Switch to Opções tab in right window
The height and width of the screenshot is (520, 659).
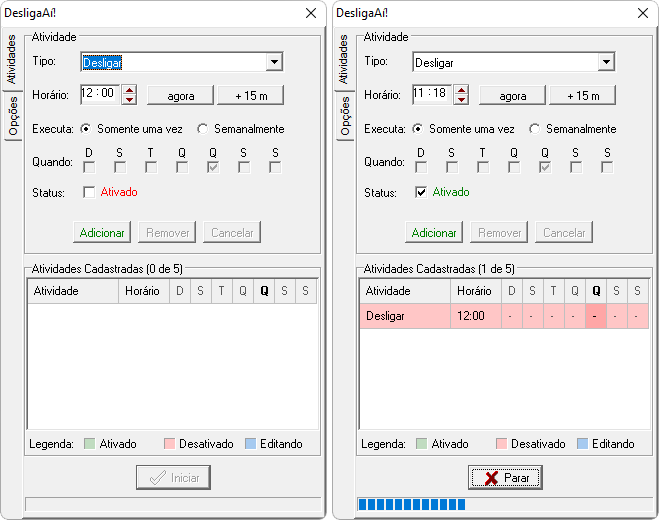(x=345, y=116)
